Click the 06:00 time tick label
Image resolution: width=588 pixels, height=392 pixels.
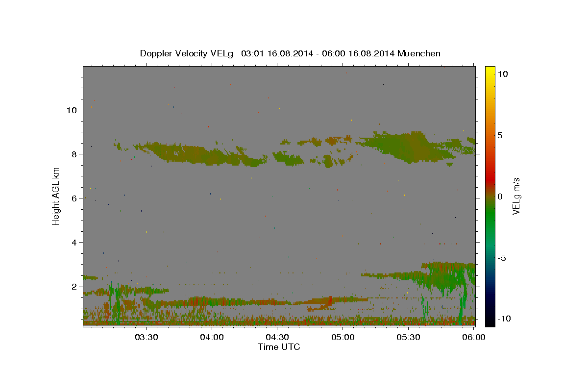click(474, 337)
